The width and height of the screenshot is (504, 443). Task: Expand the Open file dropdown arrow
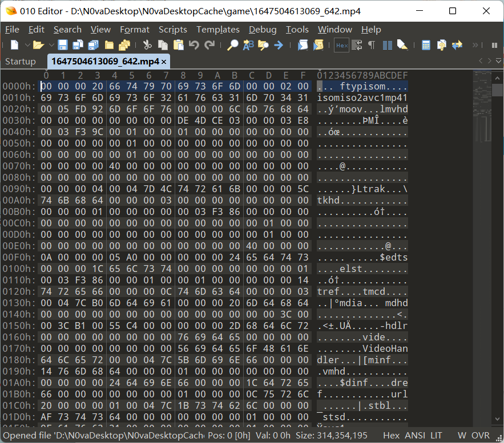point(51,45)
